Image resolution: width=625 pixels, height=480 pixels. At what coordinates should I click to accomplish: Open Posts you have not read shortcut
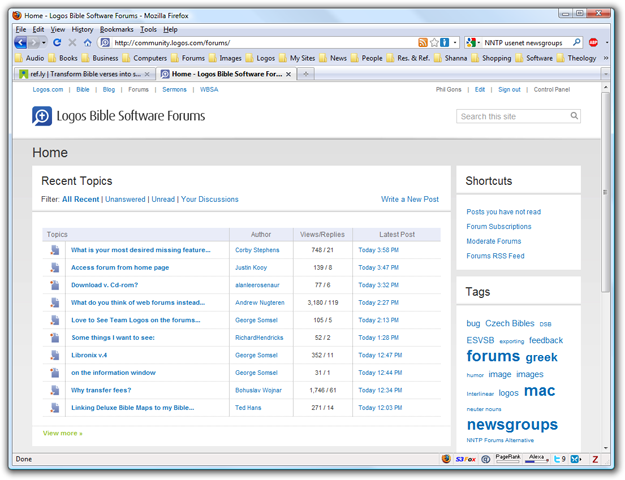503,212
